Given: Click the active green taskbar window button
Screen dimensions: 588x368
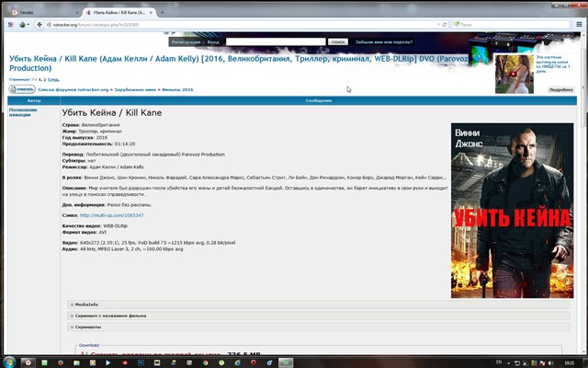Looking at the screenshot, I should pyautogui.click(x=286, y=362).
